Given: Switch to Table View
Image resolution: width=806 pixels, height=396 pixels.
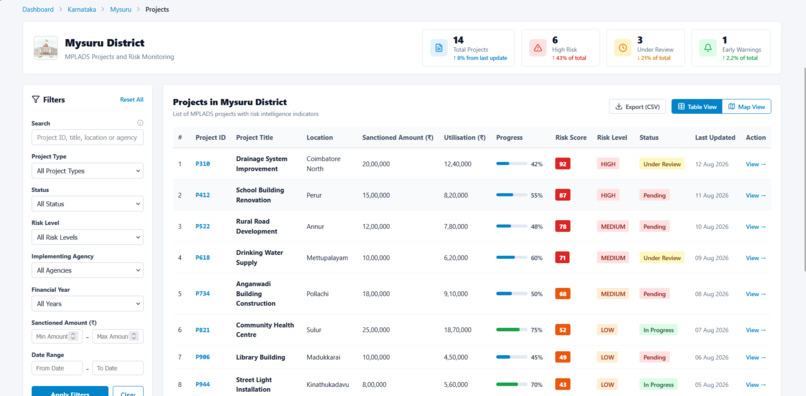Looking at the screenshot, I should point(697,106).
